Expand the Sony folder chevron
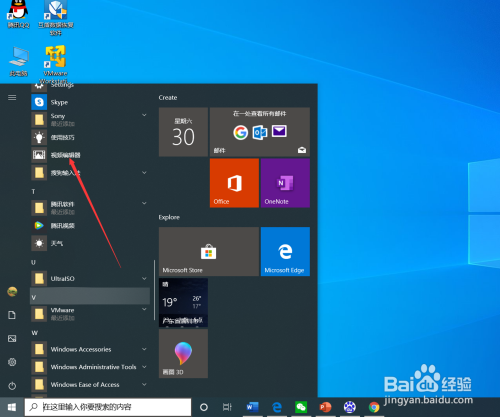The height and width of the screenshot is (417, 500). (144, 115)
